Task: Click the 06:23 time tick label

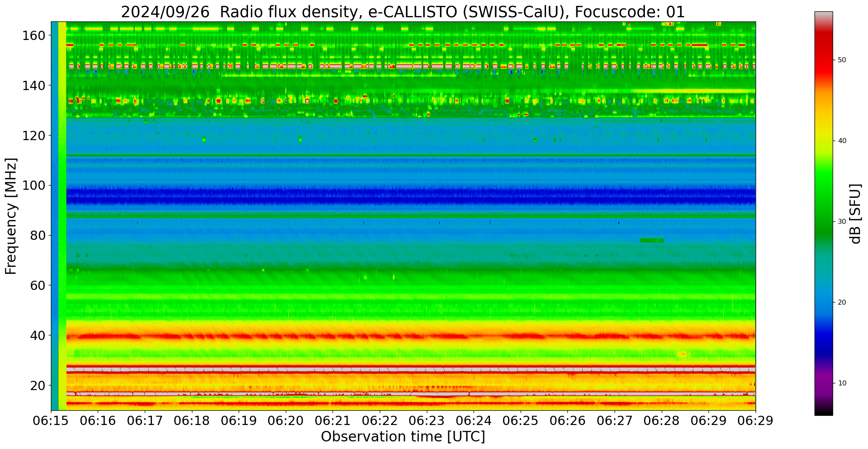Action: [426, 421]
